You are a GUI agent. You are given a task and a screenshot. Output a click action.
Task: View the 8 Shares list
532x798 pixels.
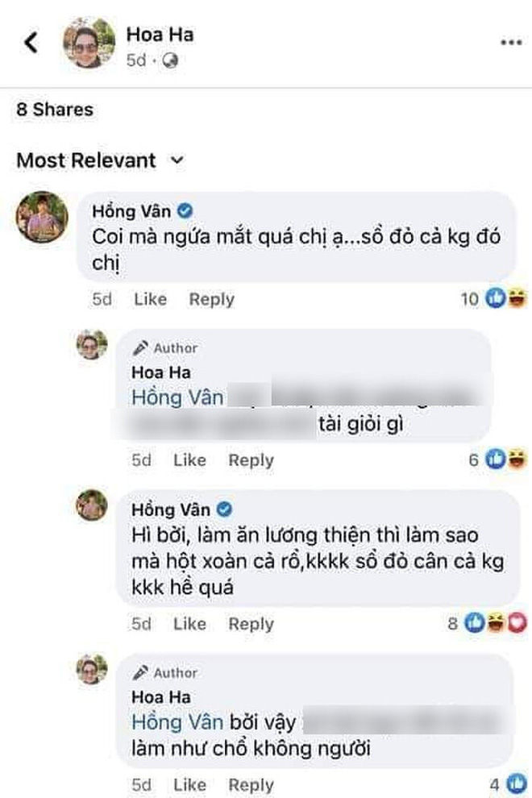[x=55, y=109]
